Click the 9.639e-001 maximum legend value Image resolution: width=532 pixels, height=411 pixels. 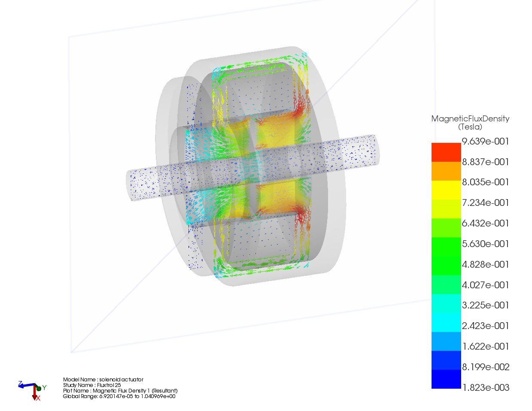[x=485, y=142]
